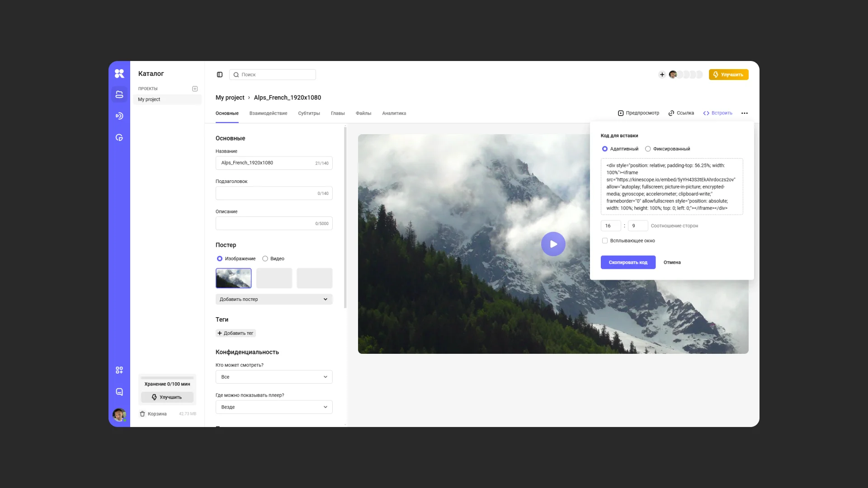
Task: Open the Kinescope logo home icon
Action: coord(119,73)
